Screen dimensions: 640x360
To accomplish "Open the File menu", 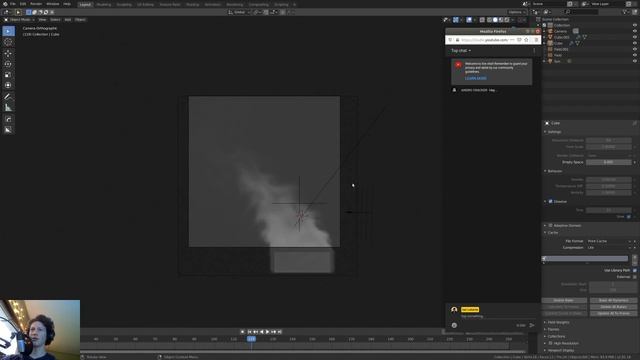I will coord(13,4).
